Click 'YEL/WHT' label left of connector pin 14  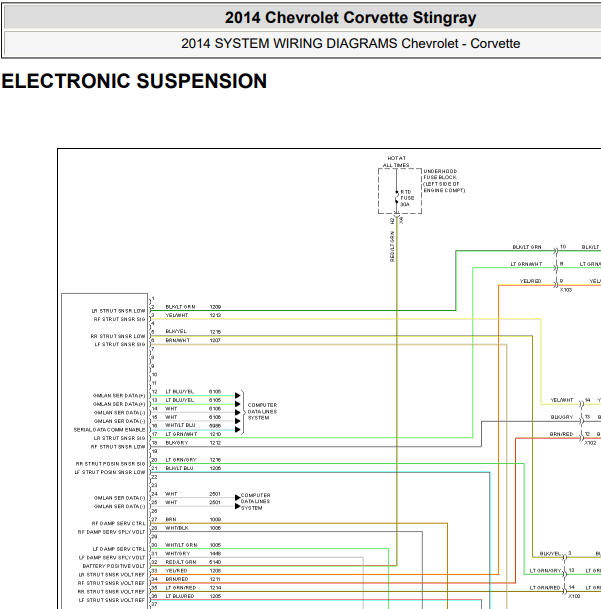click(x=562, y=400)
